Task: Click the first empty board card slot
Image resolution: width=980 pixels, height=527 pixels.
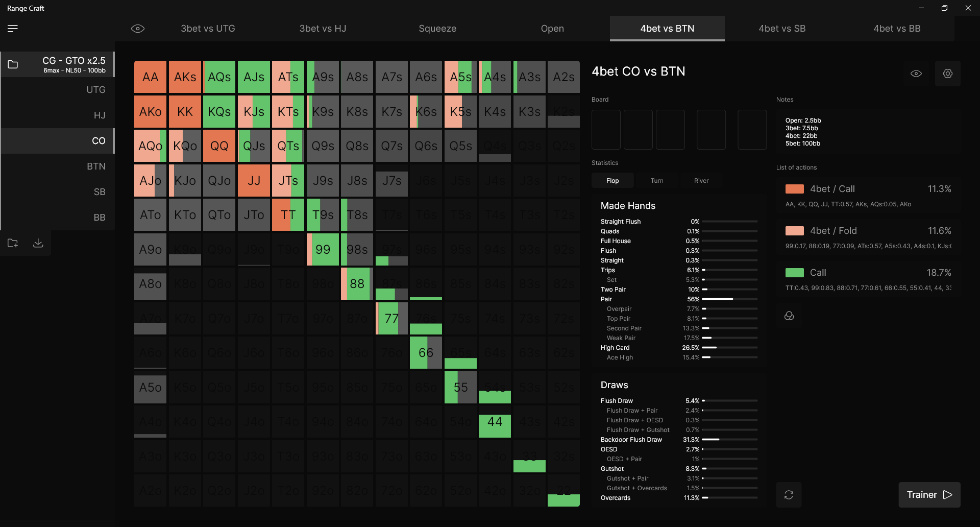Action: tap(606, 130)
